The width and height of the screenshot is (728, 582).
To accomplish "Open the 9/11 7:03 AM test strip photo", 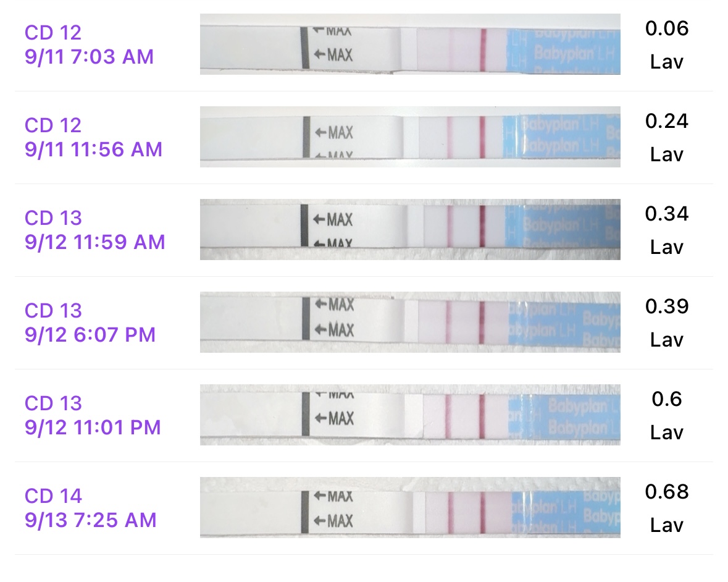I will click(x=410, y=44).
